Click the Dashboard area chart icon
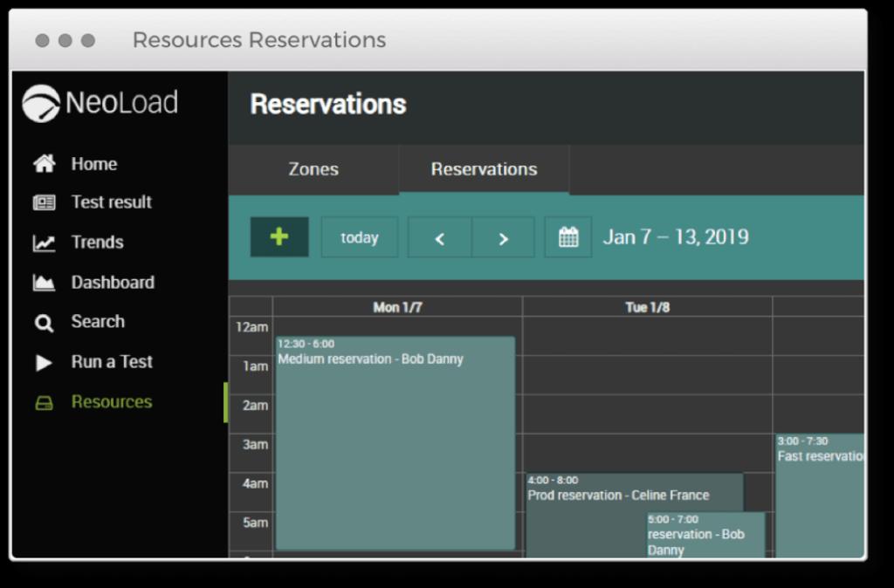The width and height of the screenshot is (894, 588). point(44,283)
